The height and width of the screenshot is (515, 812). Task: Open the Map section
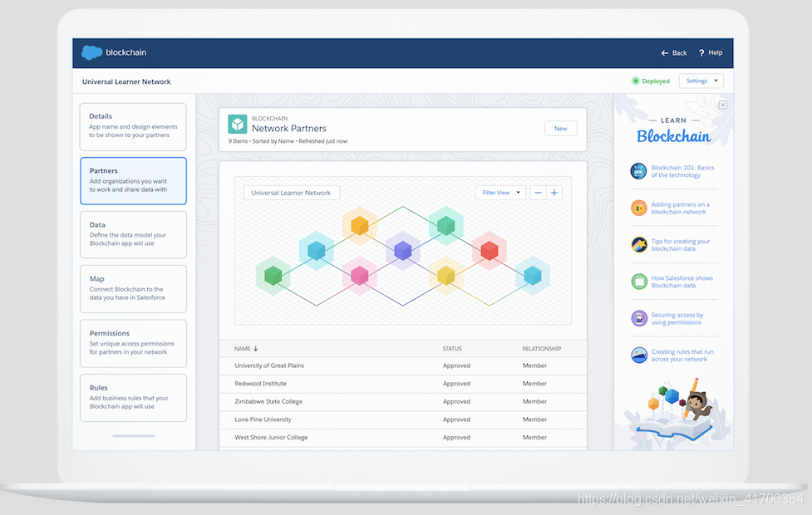point(133,289)
